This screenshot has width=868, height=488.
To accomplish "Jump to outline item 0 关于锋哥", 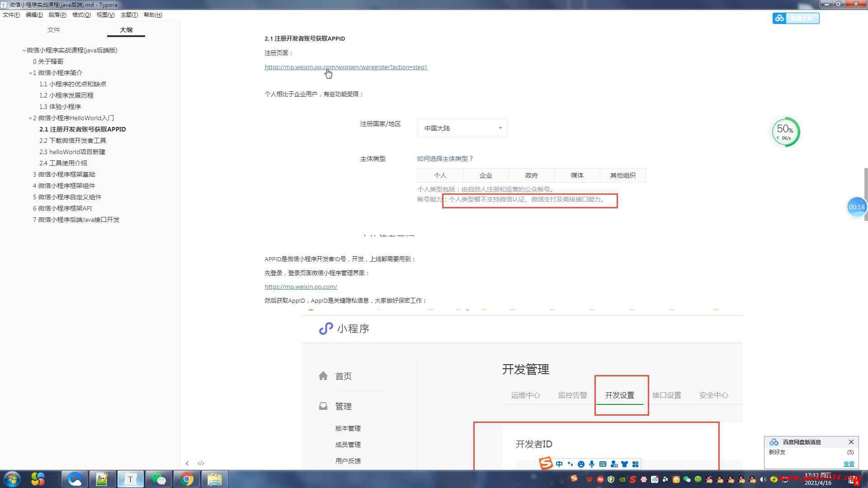I will click(48, 61).
